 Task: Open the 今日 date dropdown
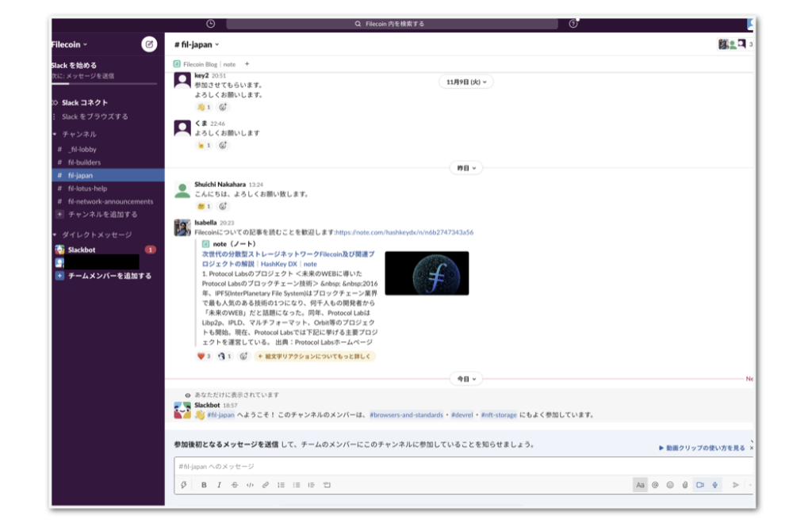[466, 379]
